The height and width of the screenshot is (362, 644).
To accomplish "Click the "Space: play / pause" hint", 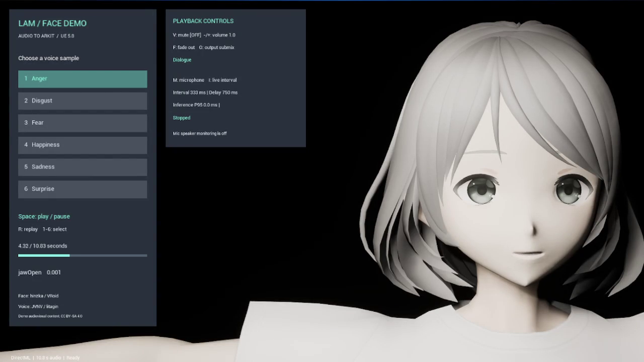I will [44, 217].
